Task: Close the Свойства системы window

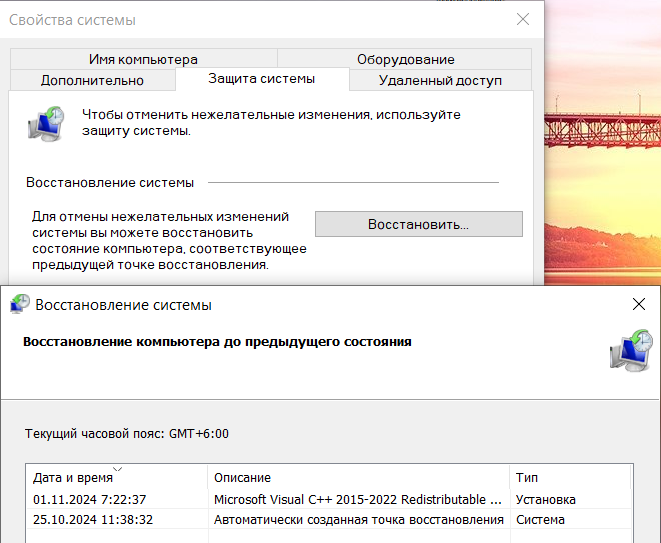Action: (522, 19)
